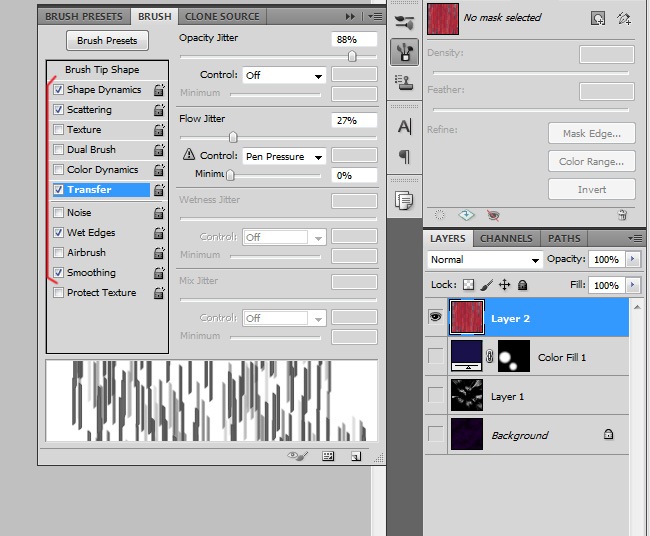Image resolution: width=650 pixels, height=536 pixels.
Task: Create a new brush preset icon
Action: click(355, 456)
